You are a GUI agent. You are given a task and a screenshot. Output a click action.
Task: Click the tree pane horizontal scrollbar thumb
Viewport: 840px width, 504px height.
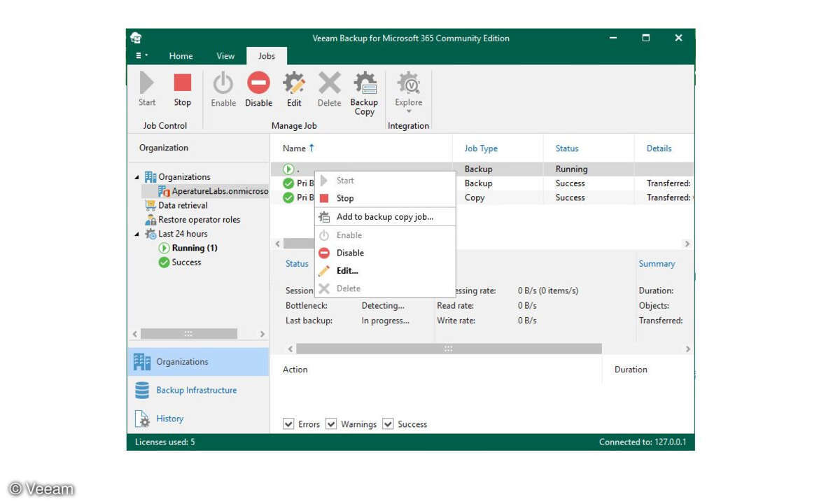pos(188,334)
